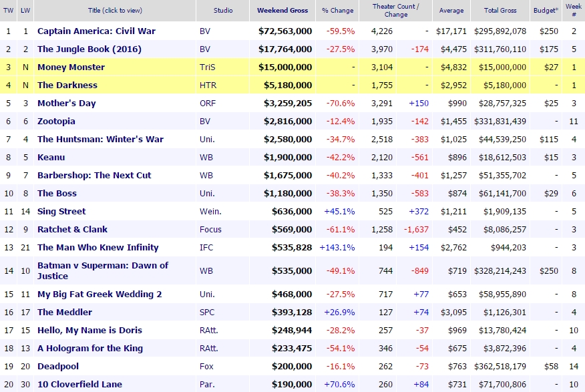Open A Hologram for the King link
The height and width of the screenshot is (392, 585).
(90, 349)
